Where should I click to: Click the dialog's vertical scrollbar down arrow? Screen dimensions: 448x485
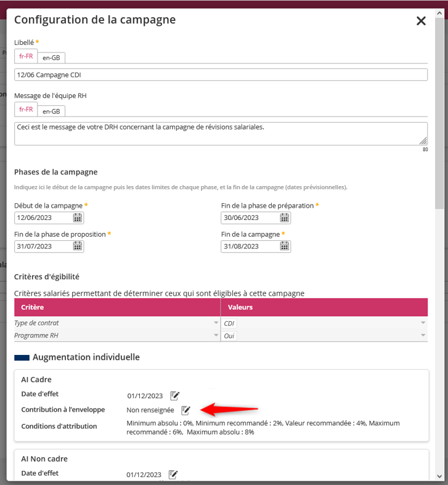(x=439, y=476)
